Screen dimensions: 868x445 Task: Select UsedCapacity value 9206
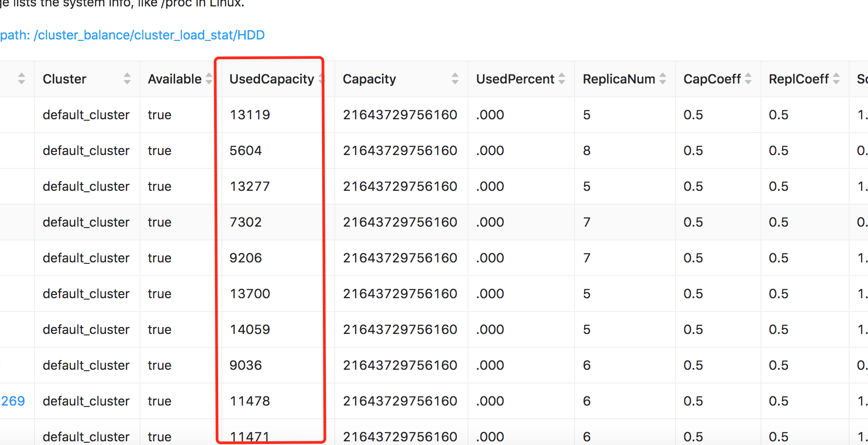[x=246, y=258]
